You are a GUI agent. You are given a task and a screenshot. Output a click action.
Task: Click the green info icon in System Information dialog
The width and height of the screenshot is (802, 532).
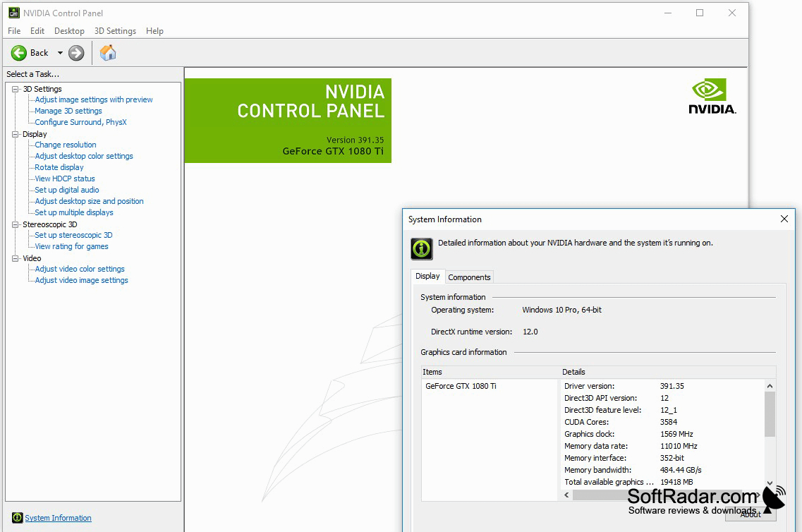point(422,249)
